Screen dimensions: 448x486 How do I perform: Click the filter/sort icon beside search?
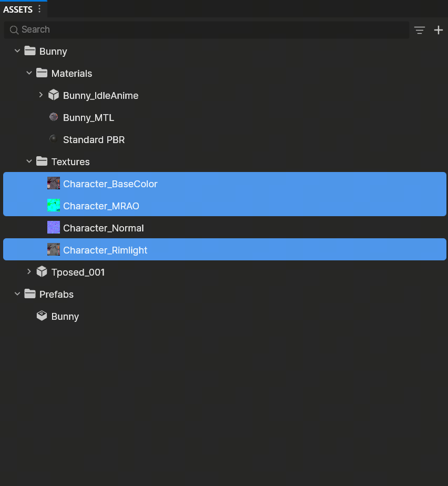[x=419, y=30]
